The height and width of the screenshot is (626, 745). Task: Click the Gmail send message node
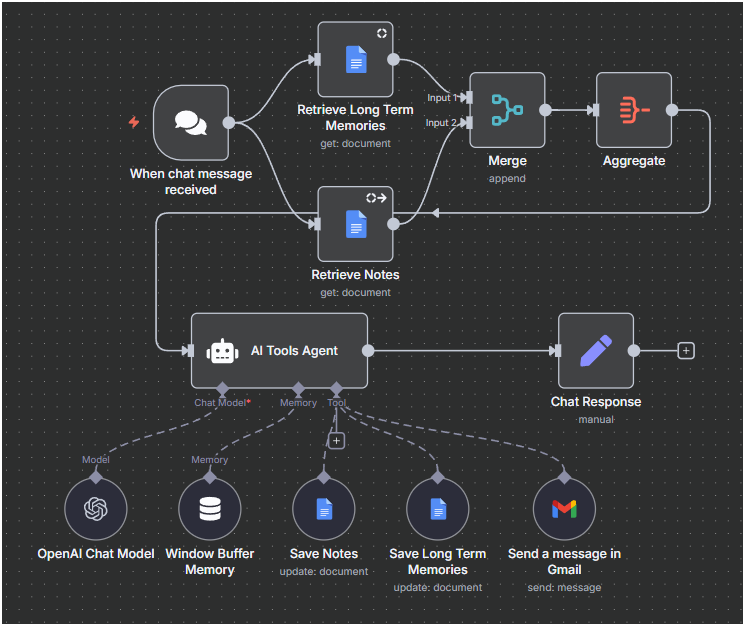pyautogui.click(x=564, y=509)
